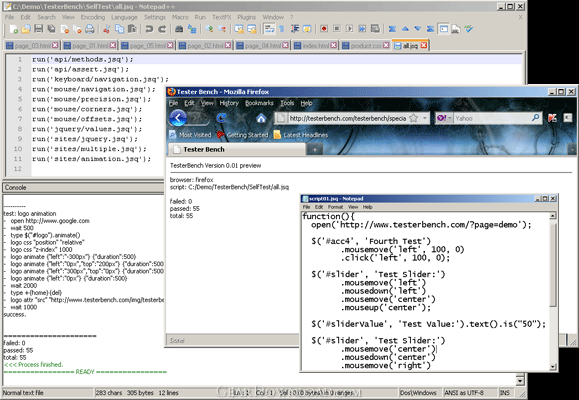Play back the recorded macro
Image resolution: width=579 pixels, height=400 pixels.
[x=349, y=29]
